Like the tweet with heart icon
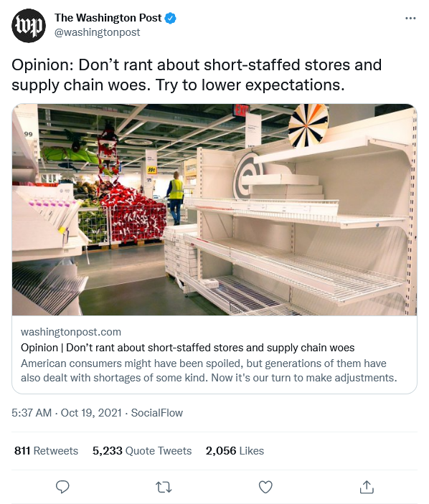Viewport: 429px width, 504px height. (265, 487)
